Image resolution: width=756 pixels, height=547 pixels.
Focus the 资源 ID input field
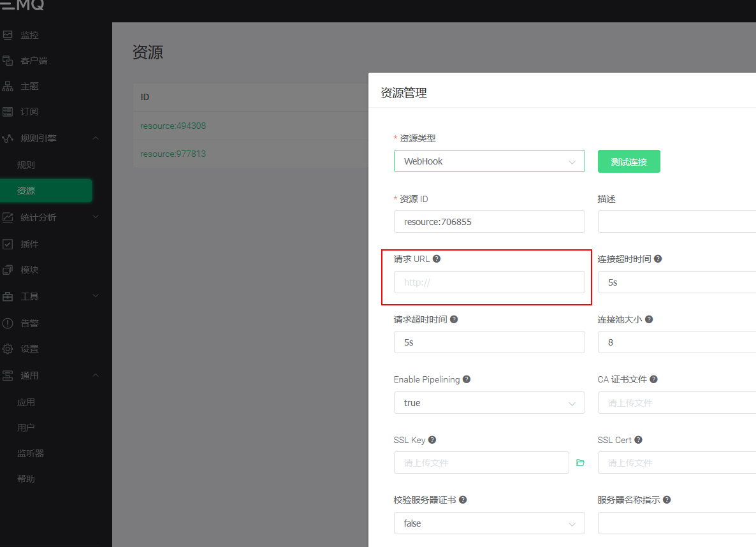pos(489,222)
